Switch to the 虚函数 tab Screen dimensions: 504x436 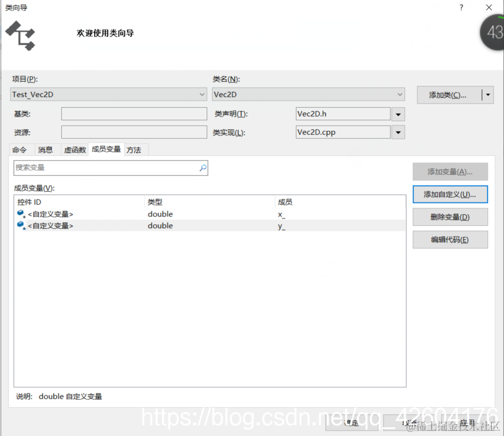click(75, 149)
